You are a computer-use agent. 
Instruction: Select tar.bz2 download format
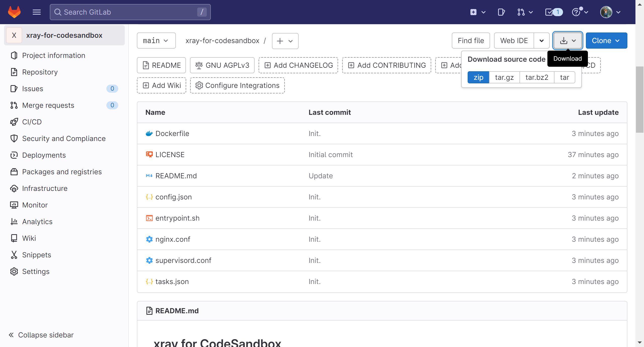pyautogui.click(x=537, y=77)
